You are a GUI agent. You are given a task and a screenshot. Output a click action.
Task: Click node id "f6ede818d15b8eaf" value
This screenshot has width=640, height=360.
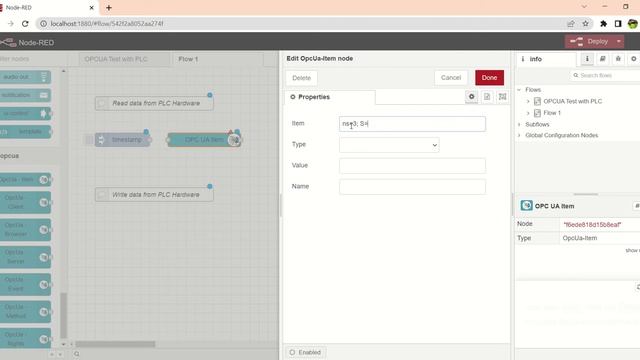pos(592,224)
